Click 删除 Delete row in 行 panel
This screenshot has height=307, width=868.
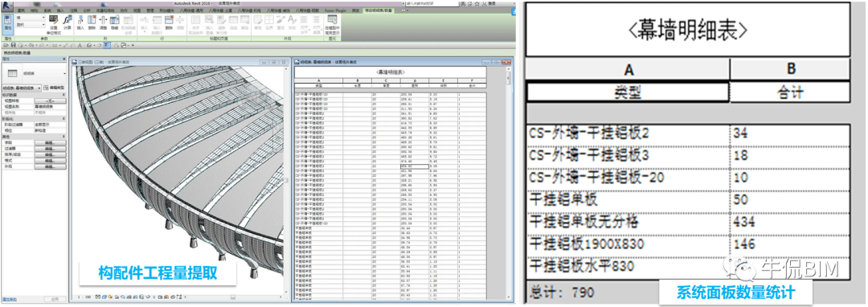click(169, 22)
